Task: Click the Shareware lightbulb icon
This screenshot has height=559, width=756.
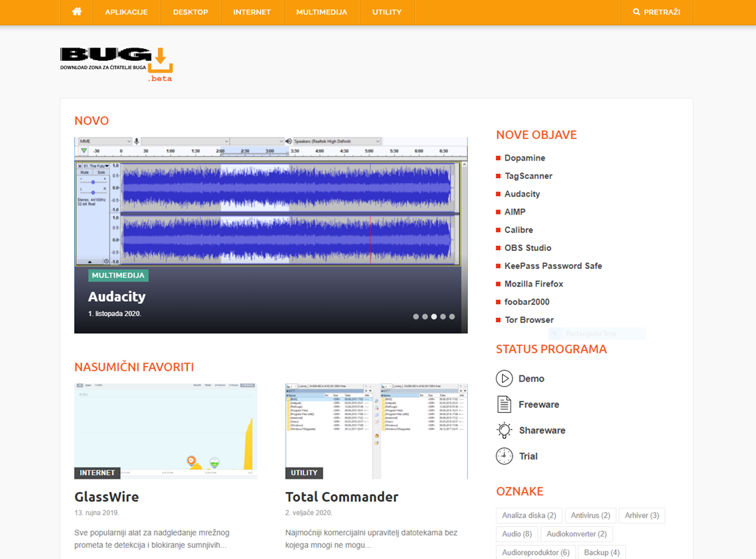Action: (x=504, y=430)
